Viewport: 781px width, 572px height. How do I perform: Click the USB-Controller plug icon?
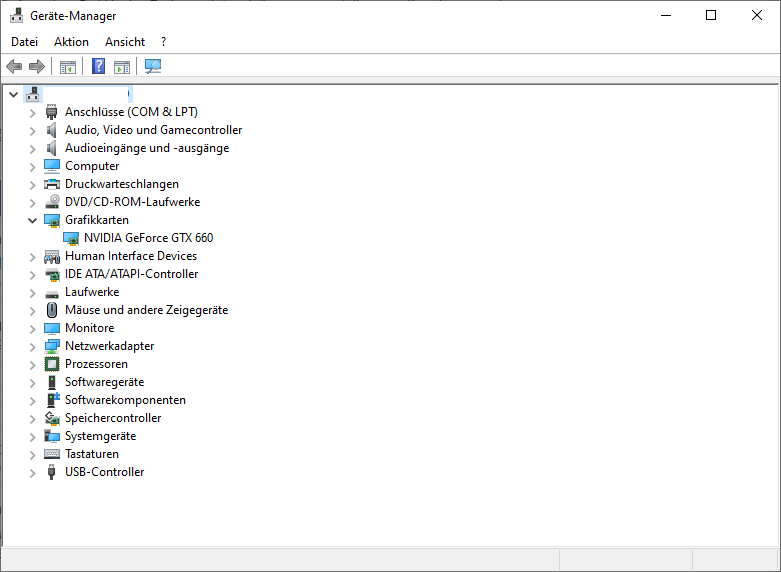click(51, 472)
